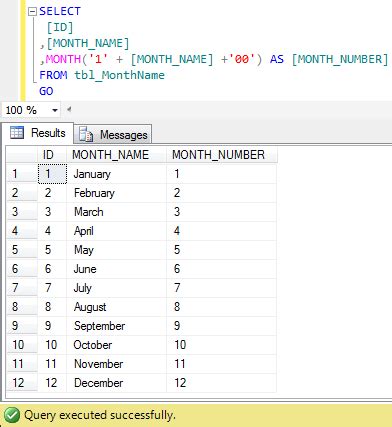Click the SELECT keyword in the query
Viewport: 392px width, 427px height.
click(x=60, y=11)
